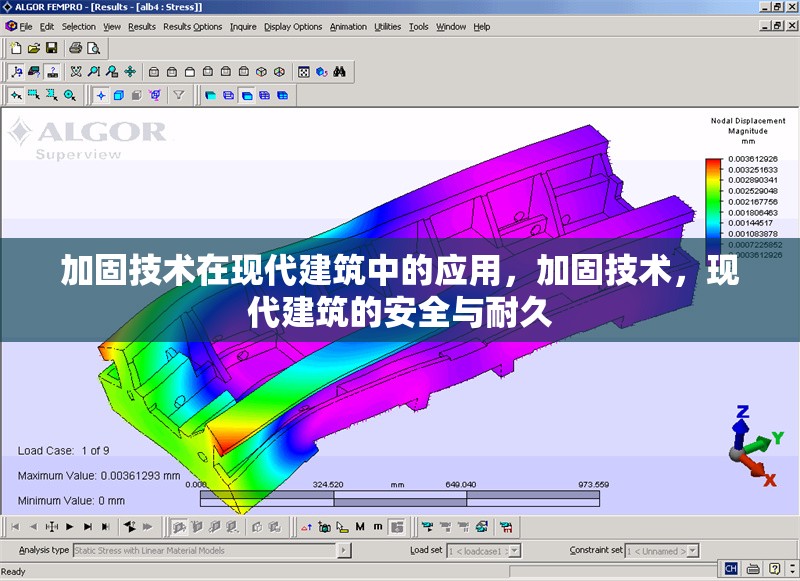This screenshot has width=800, height=581.
Task: Jump to last frame button
Action: point(106,527)
